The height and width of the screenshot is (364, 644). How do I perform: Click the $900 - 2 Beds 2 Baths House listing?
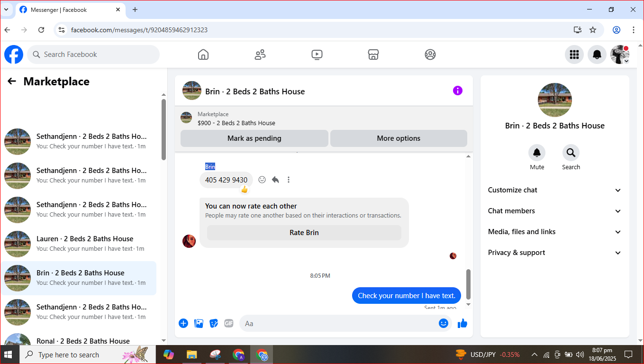point(236,123)
